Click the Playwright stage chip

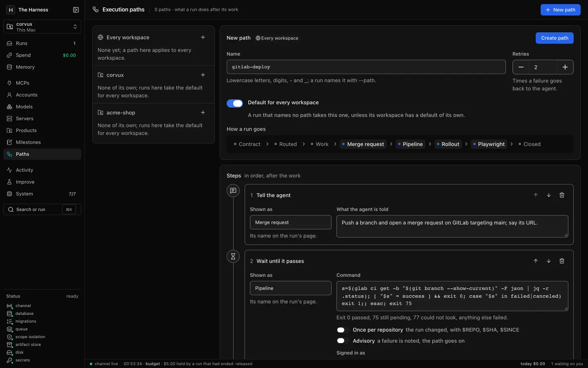click(489, 144)
